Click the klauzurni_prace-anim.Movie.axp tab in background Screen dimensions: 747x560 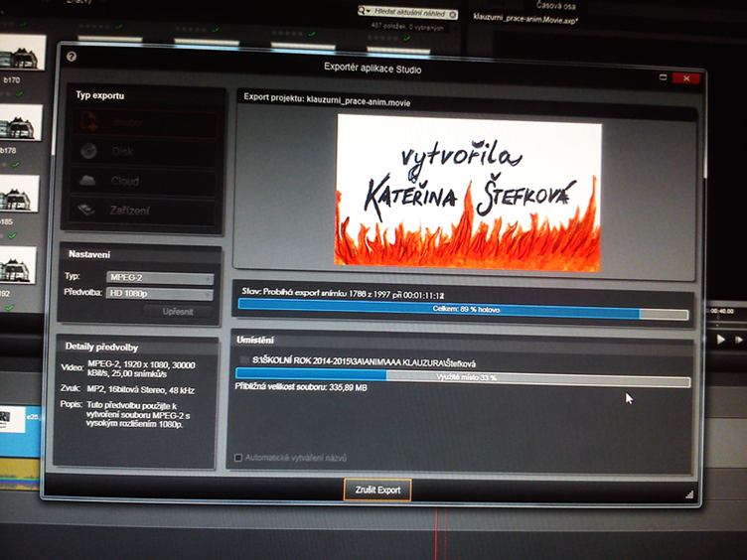525,20
